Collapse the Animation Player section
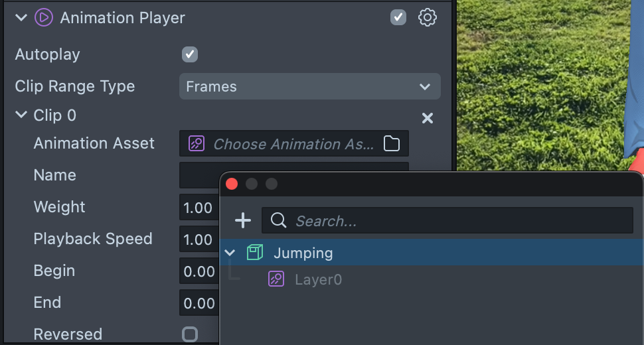 coord(21,17)
